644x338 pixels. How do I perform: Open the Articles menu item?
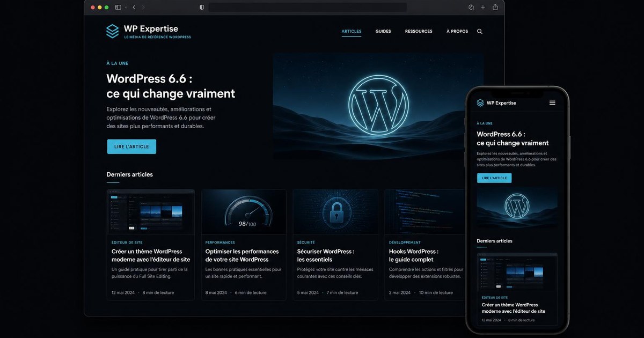tap(352, 32)
